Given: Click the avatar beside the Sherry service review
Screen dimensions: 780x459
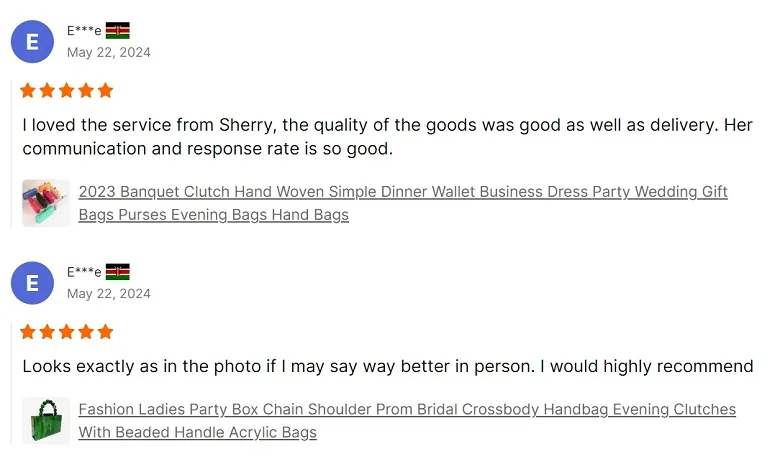Looking at the screenshot, I should [x=32, y=42].
